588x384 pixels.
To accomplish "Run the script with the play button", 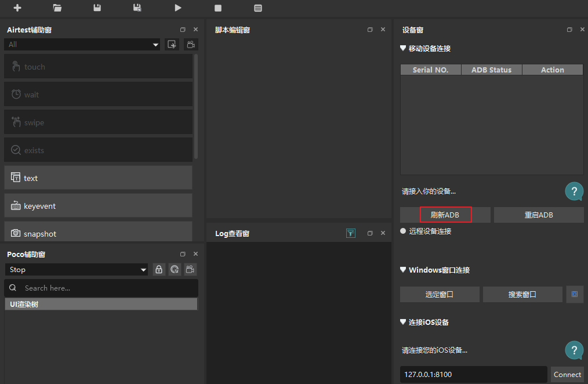I will pyautogui.click(x=178, y=8).
